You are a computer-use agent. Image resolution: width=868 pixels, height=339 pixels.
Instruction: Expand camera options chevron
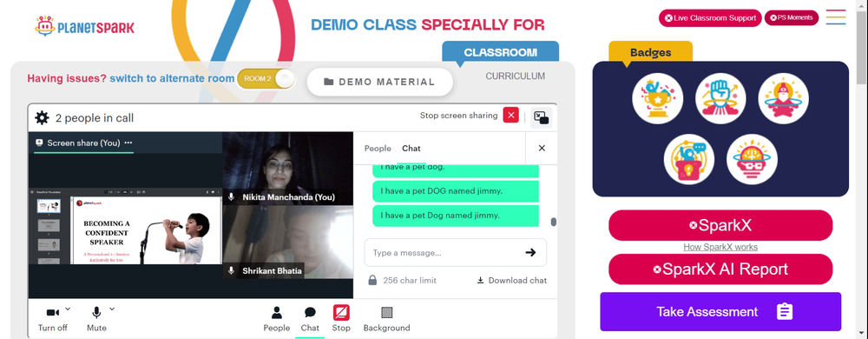click(68, 309)
